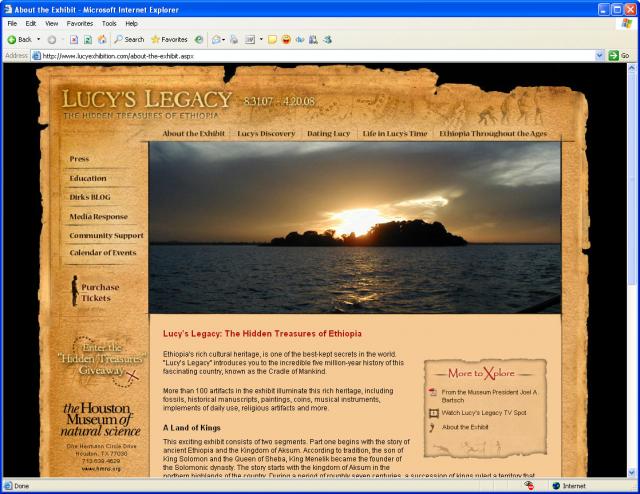Open the View menu
Viewport: 640px width, 494px height.
tap(51, 23)
